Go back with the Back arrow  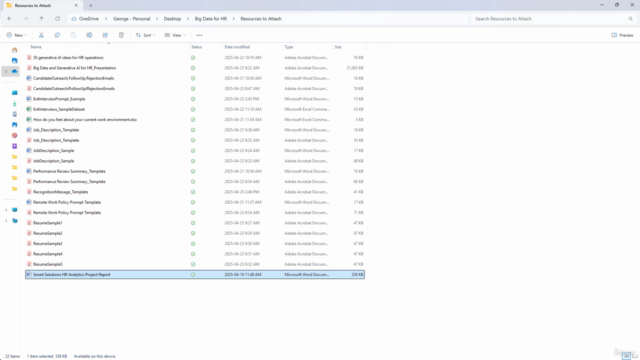point(10,19)
